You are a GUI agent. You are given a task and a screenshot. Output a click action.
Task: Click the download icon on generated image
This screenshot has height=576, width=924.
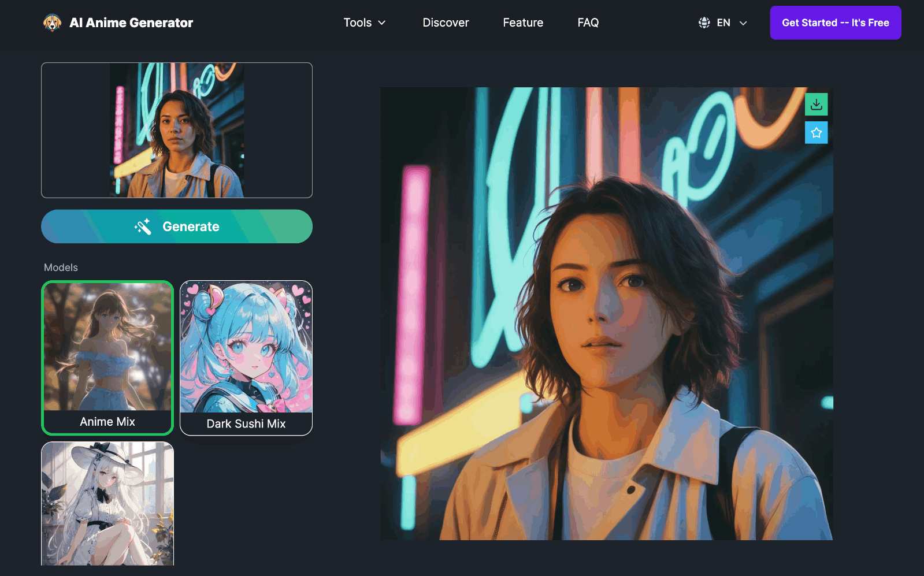816,105
